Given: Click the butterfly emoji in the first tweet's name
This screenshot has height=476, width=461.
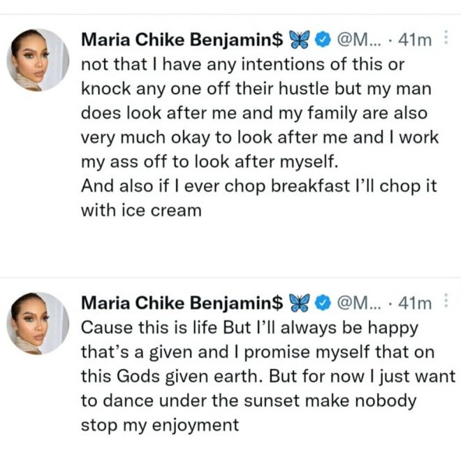Looking at the screenshot, I should (299, 41).
